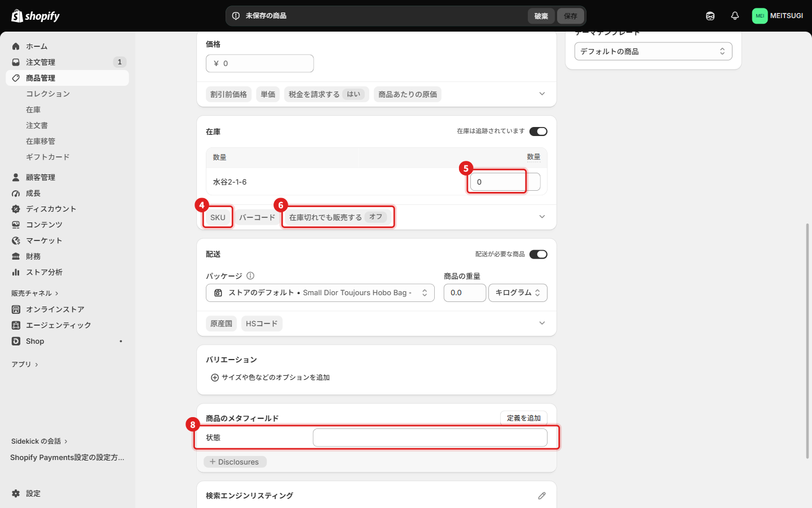Click the info icon beside パッケージ

(x=250, y=276)
